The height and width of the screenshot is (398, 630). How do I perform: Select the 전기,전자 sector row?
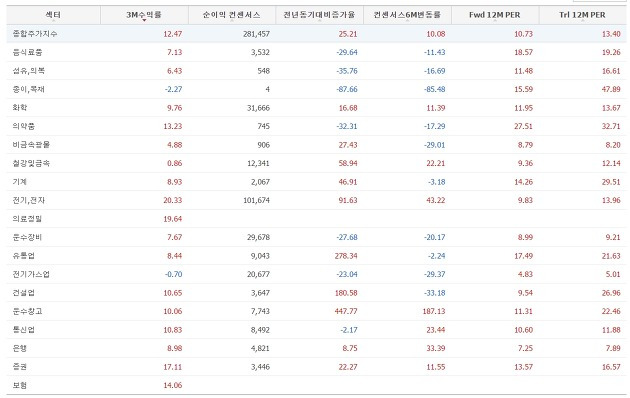[316, 200]
